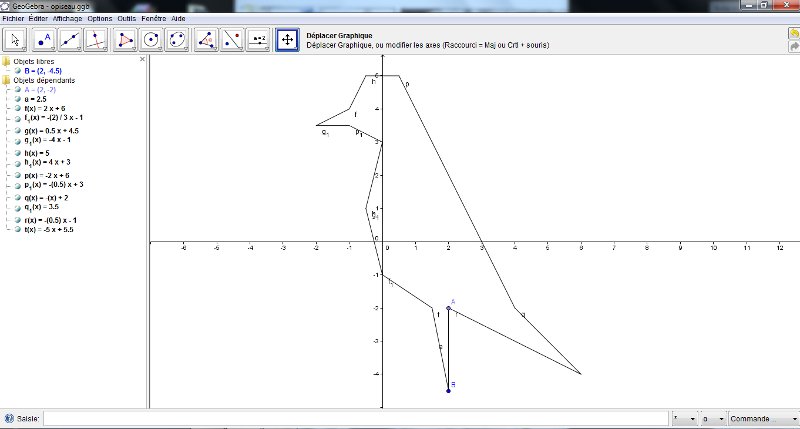
Task: Toggle visibility of g(x) = 0.5 x + 4.5
Action: [x=18, y=131]
